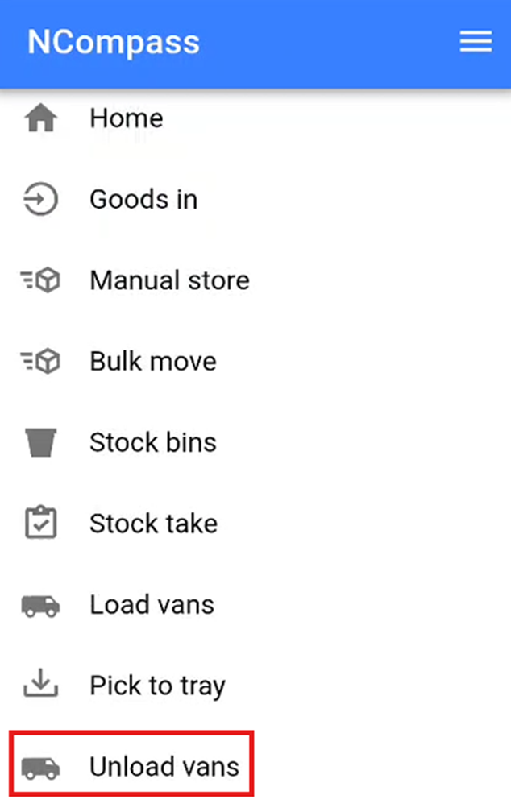This screenshot has width=511, height=812.
Task: Select Goods in from the menu
Action: (x=143, y=200)
